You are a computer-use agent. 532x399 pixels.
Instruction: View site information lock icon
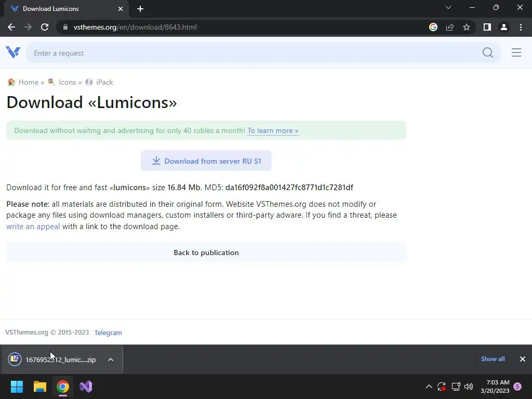point(65,27)
